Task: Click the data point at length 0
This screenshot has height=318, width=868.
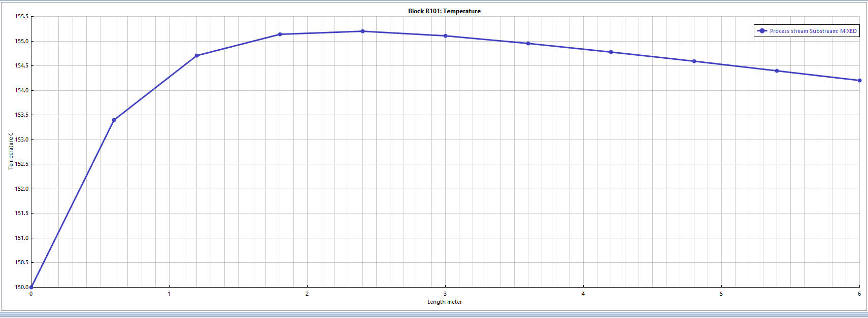Action: pos(31,287)
